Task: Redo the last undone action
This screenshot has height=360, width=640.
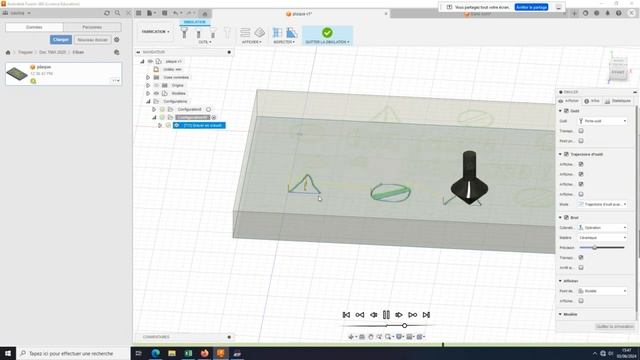Action: (x=190, y=13)
